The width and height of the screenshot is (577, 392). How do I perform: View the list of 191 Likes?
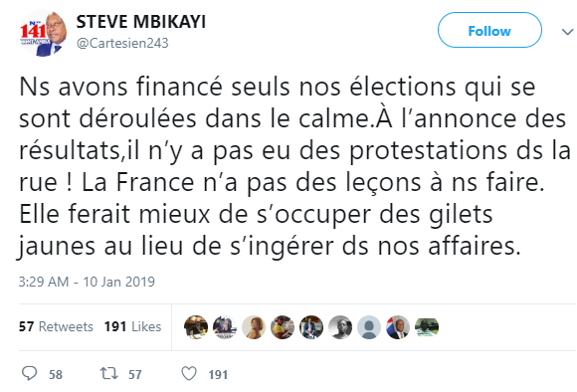[133, 326]
